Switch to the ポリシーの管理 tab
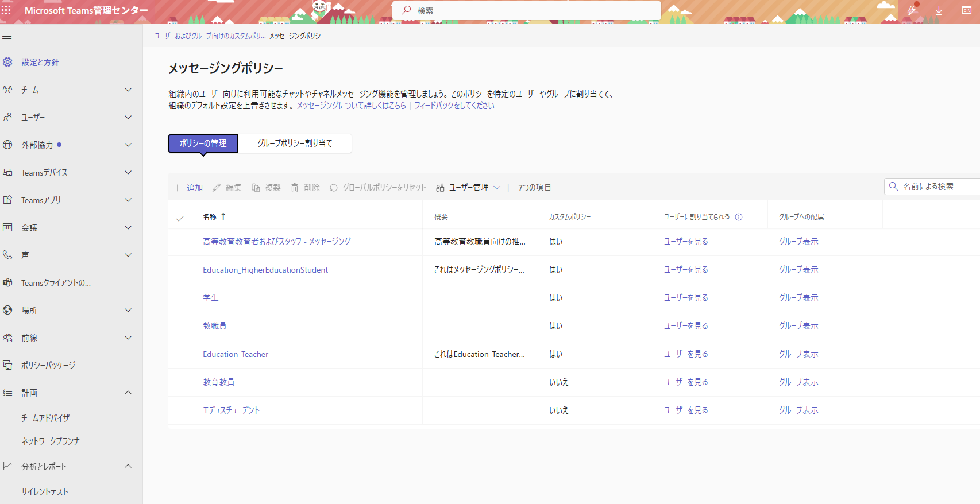Image resolution: width=980 pixels, height=504 pixels. coord(203,144)
